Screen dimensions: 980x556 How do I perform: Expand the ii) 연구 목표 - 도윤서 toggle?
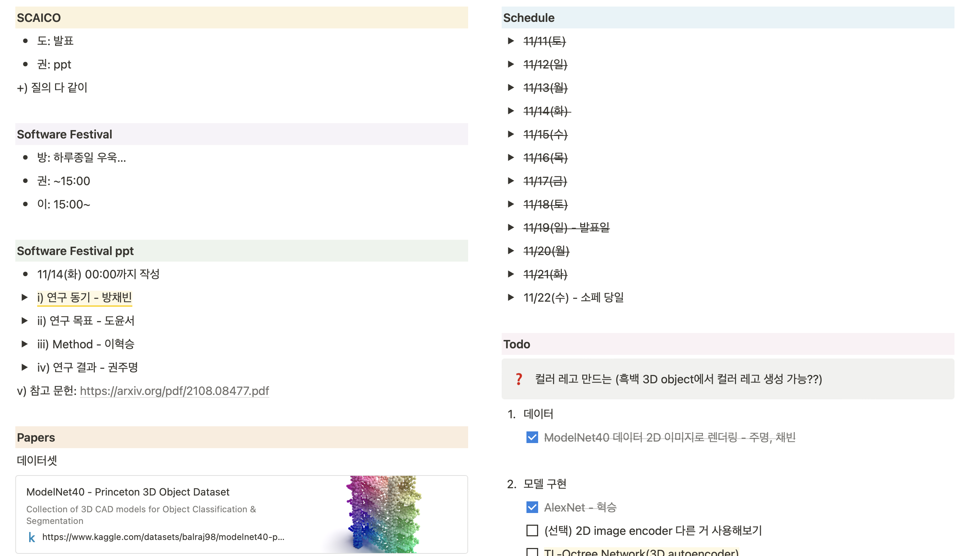[24, 321]
